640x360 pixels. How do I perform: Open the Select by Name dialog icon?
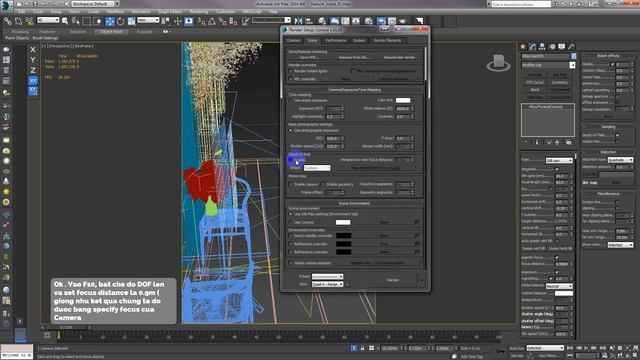76,21
